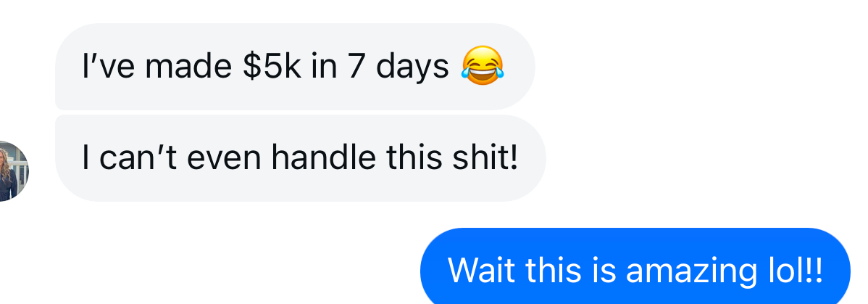Click the word "even" in gray bubble
The height and width of the screenshot is (304, 868).
coord(224,157)
